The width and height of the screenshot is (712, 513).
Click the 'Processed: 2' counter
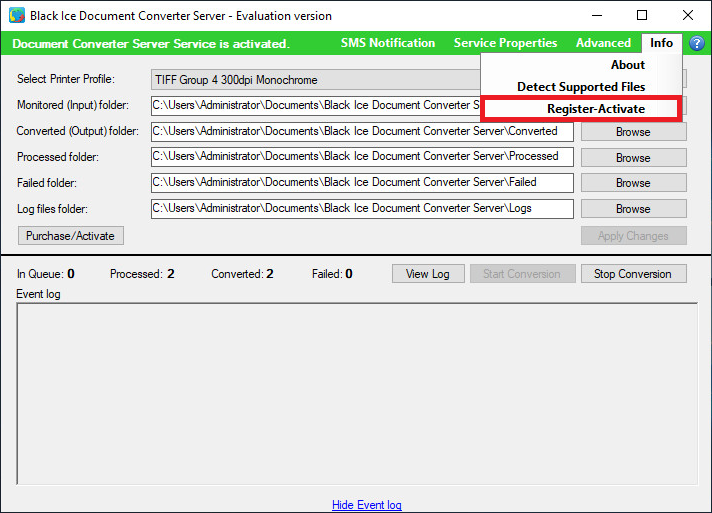coord(142,274)
